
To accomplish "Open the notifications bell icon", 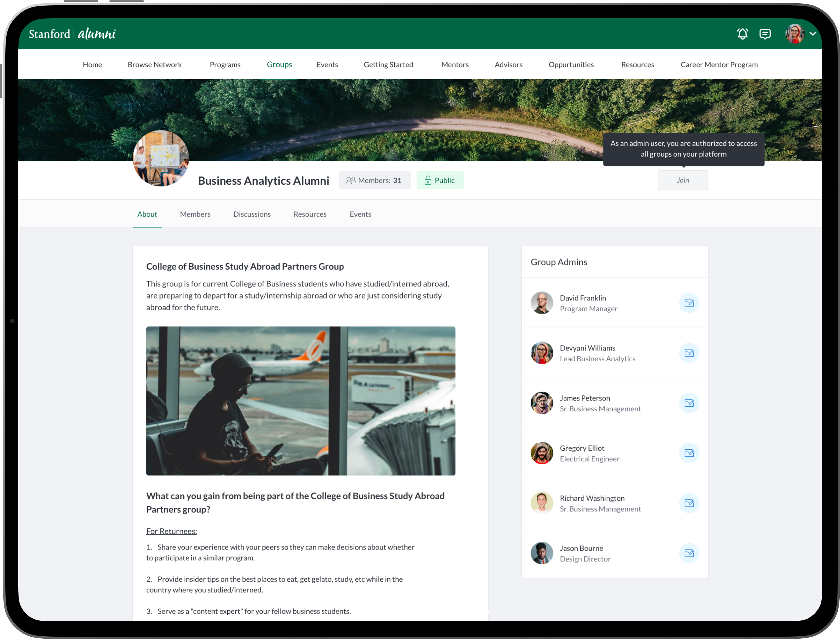I will 742,34.
